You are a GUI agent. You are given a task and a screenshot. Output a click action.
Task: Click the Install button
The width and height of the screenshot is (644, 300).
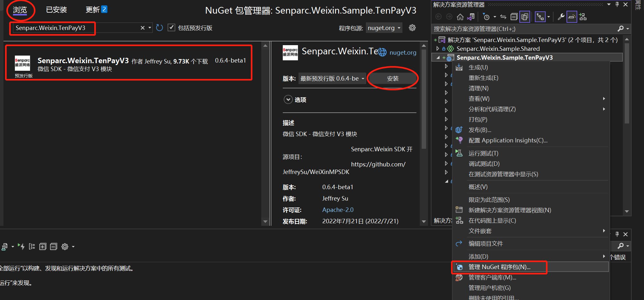coord(393,78)
